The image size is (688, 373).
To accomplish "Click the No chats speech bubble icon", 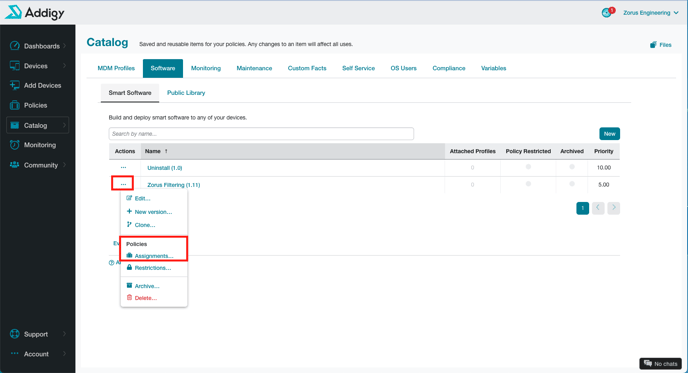I will click(648, 363).
